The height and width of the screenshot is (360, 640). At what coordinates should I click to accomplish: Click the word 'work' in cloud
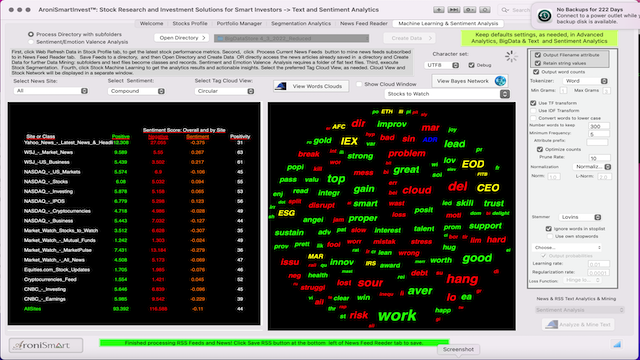click(x=397, y=315)
